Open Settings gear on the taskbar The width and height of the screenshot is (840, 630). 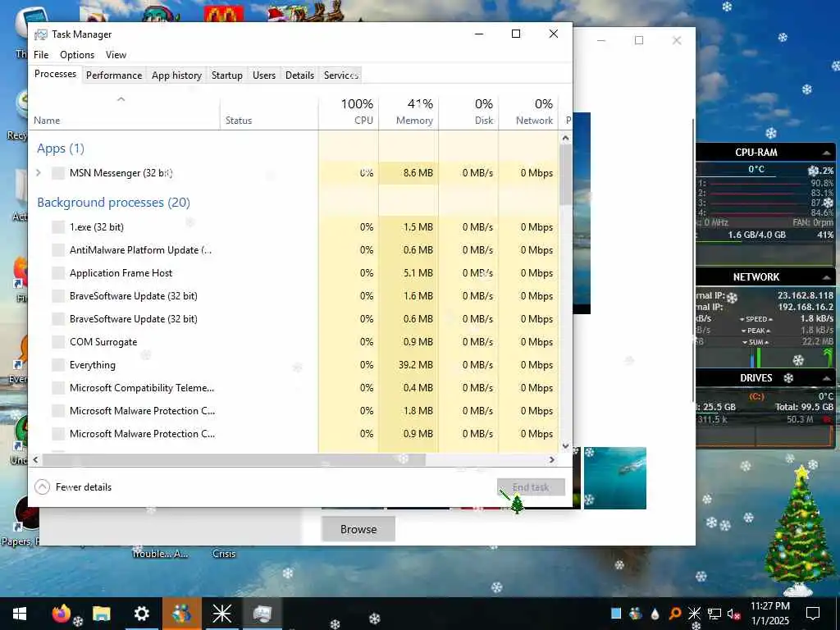[141, 614]
